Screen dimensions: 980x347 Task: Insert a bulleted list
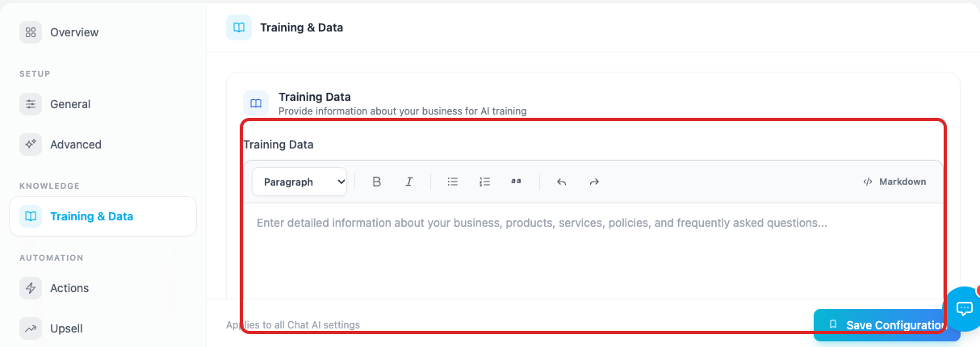[453, 182]
